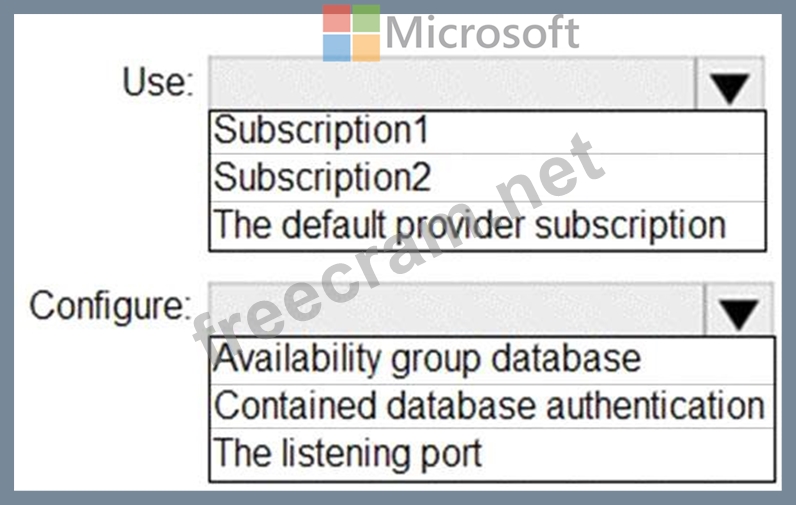Choose Subscription2 in the Use list
796x505 pixels.
pyautogui.click(x=487, y=178)
